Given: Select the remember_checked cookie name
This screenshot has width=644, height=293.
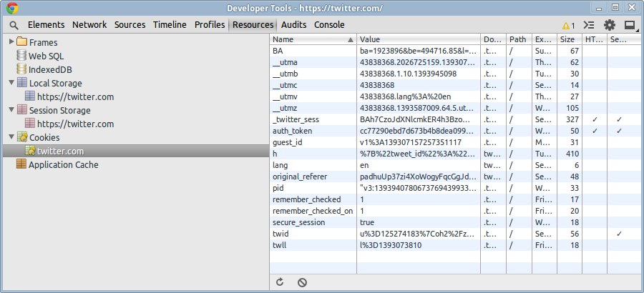Looking at the screenshot, I should (x=307, y=199).
